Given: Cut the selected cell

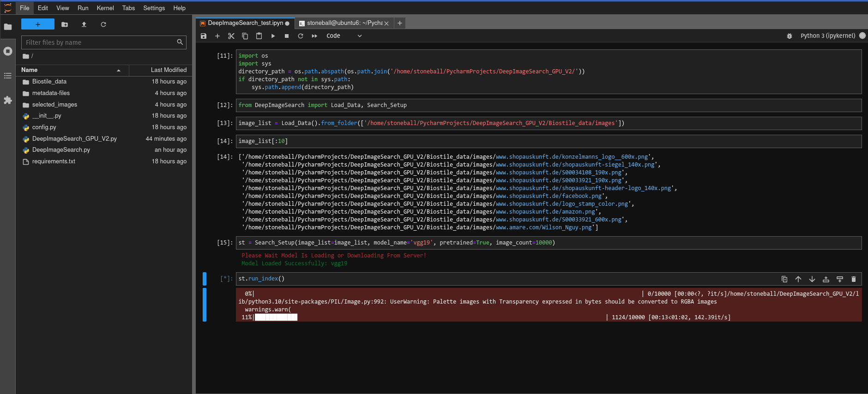Looking at the screenshot, I should [x=231, y=36].
